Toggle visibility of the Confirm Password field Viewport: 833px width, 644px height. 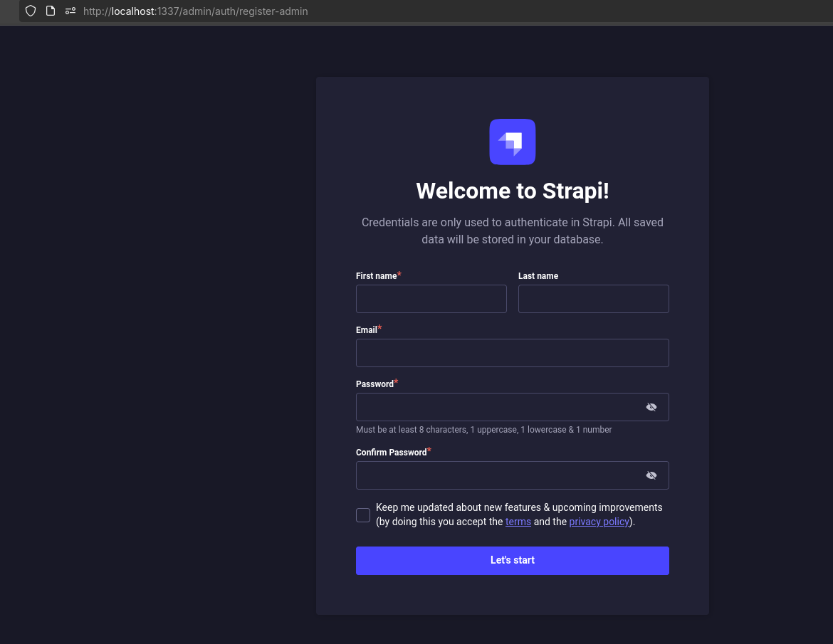tap(651, 475)
